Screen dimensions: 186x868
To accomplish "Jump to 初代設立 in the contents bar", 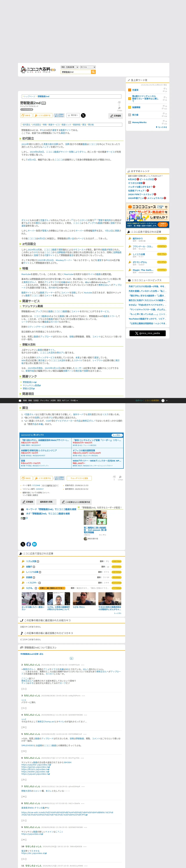I will click(x=26, y=125).
